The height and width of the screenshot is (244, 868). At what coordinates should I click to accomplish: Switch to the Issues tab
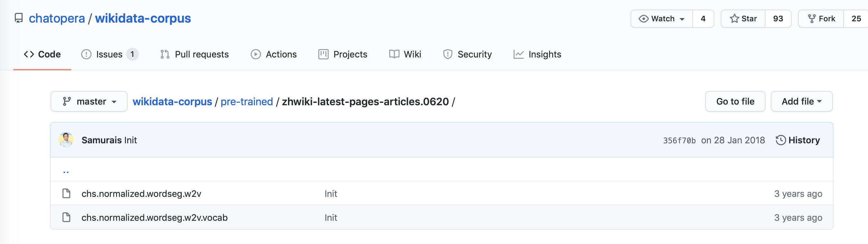(x=110, y=54)
